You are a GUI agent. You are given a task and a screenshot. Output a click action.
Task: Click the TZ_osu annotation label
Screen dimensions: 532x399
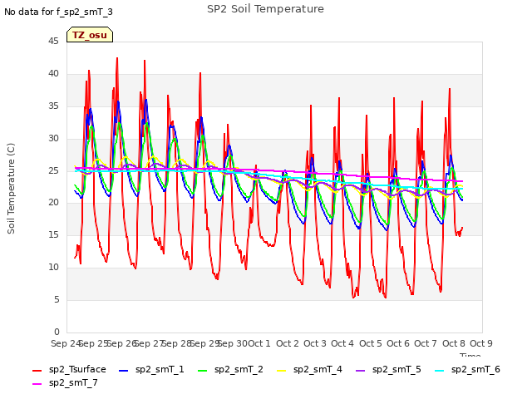(90, 35)
